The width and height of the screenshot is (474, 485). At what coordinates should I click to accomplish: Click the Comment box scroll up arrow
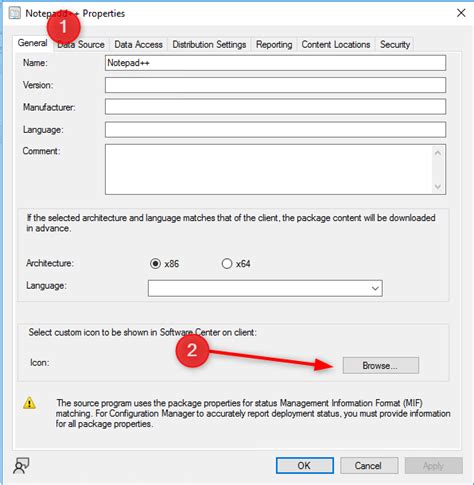point(438,153)
